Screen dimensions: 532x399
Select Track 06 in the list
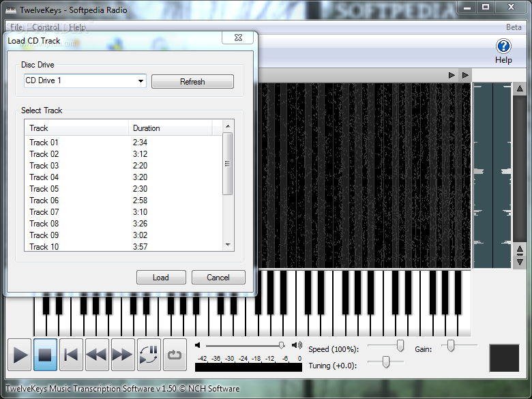(124, 200)
